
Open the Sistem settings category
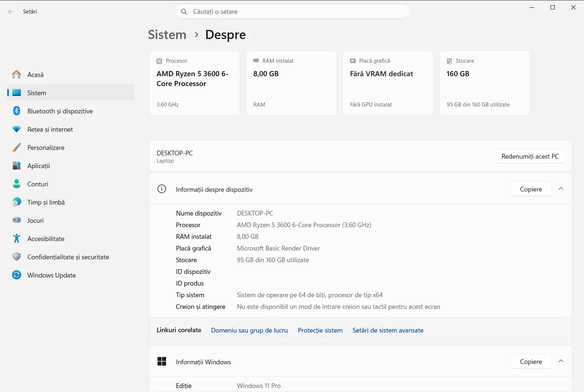(x=71, y=93)
